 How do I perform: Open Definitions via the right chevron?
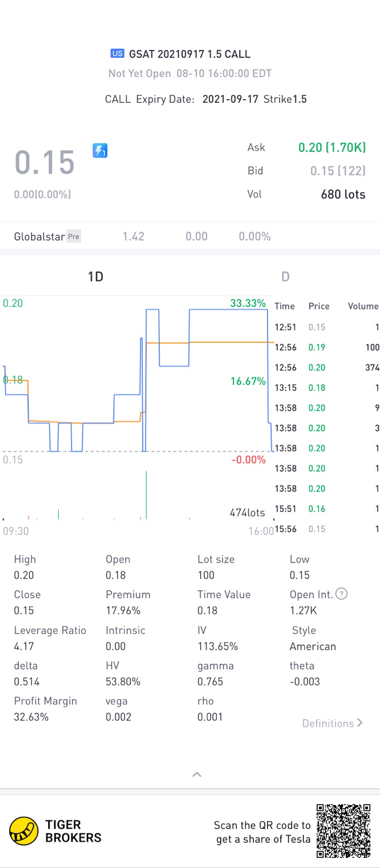[360, 723]
